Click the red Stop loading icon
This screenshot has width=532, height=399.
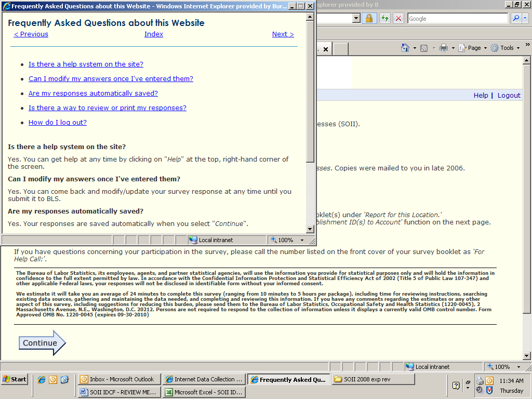click(x=398, y=18)
